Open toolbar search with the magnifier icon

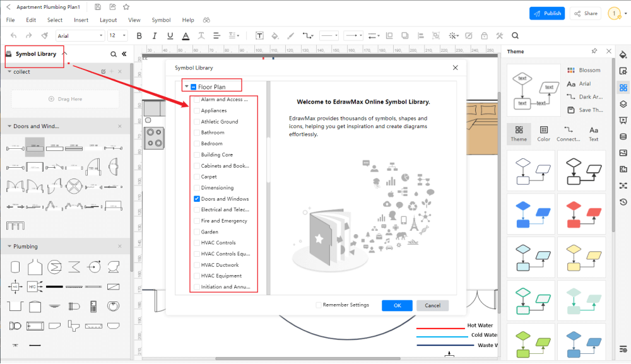pos(515,35)
